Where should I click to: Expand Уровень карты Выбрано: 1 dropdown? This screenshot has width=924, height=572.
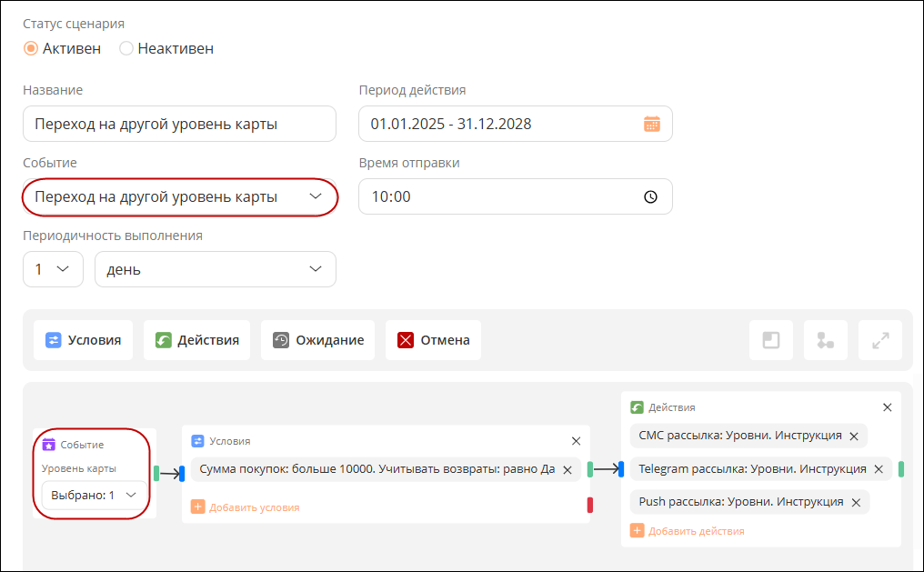pyautogui.click(x=95, y=495)
